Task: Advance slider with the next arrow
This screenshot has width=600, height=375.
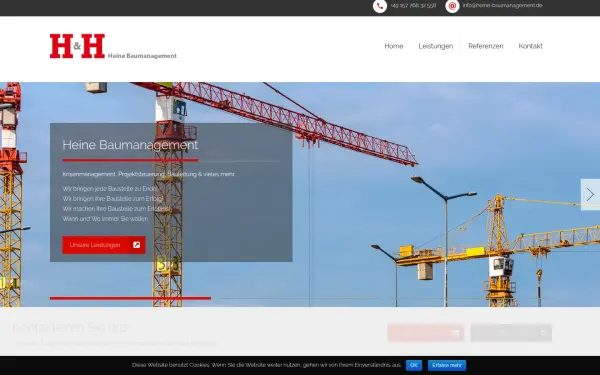Action: [590, 194]
